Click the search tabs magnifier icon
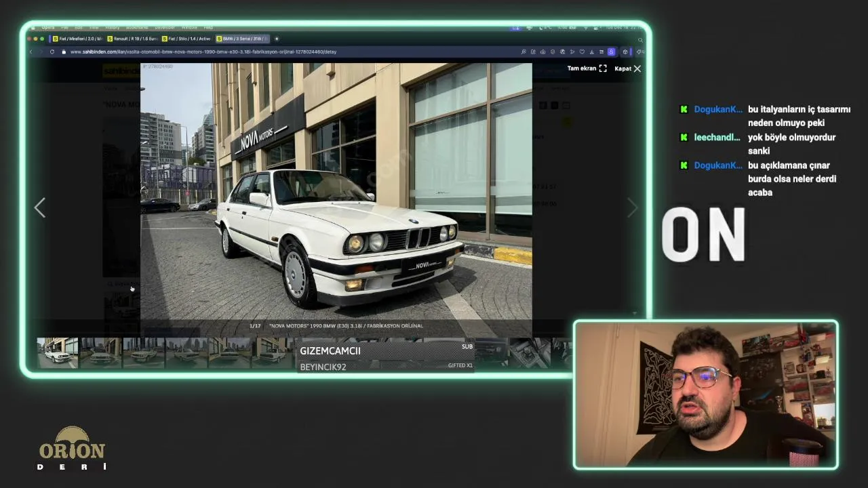The height and width of the screenshot is (488, 868). [x=640, y=40]
